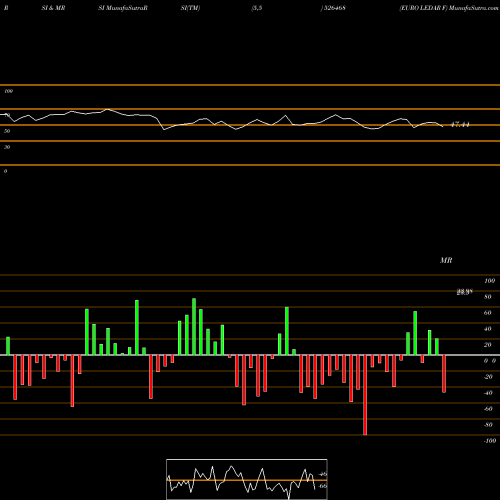This screenshot has height=500, width=500.
Task: Click the 100 label on RSI axis
Action: click(x=8, y=91)
